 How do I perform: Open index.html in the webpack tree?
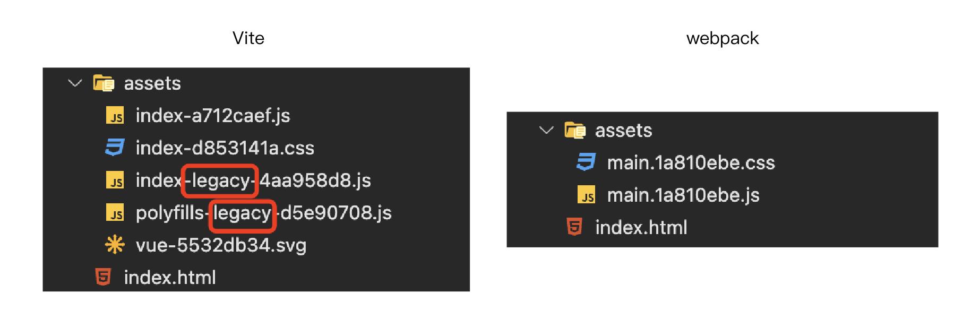[641, 228]
